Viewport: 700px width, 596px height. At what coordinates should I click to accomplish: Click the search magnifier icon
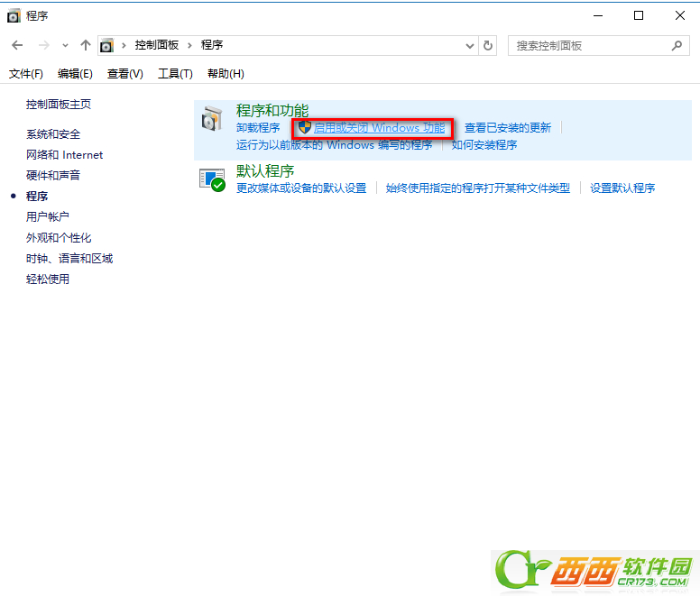click(x=677, y=45)
